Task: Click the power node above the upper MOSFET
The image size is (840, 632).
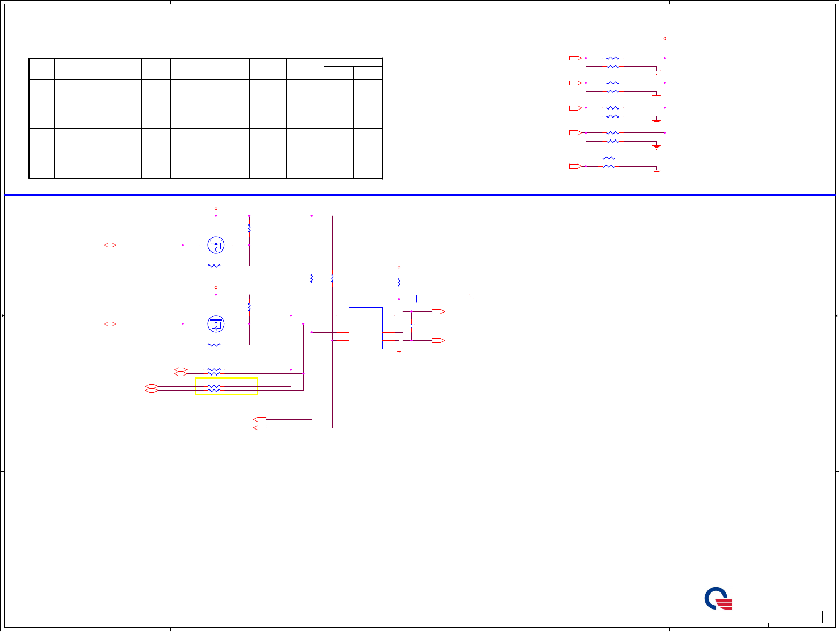Action: coord(216,209)
